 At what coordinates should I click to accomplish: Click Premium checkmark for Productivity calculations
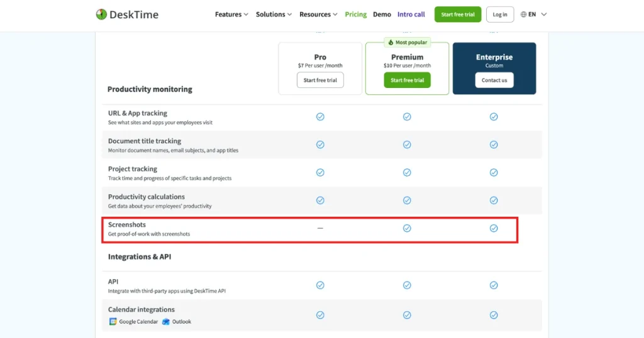click(407, 200)
